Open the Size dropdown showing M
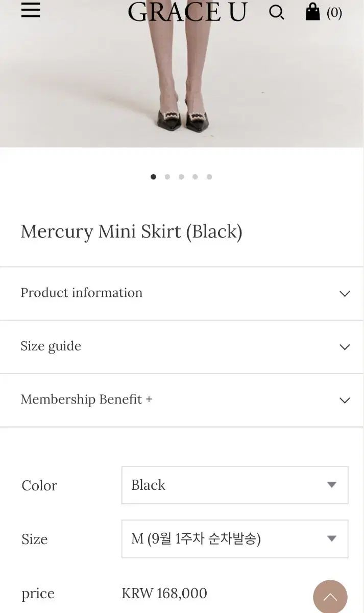This screenshot has width=364, height=613. pyautogui.click(x=234, y=538)
